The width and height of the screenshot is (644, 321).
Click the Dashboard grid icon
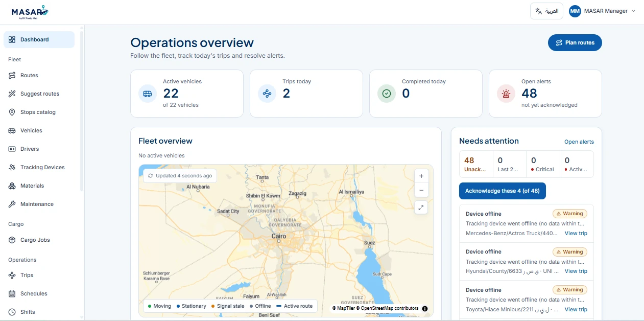coord(12,40)
